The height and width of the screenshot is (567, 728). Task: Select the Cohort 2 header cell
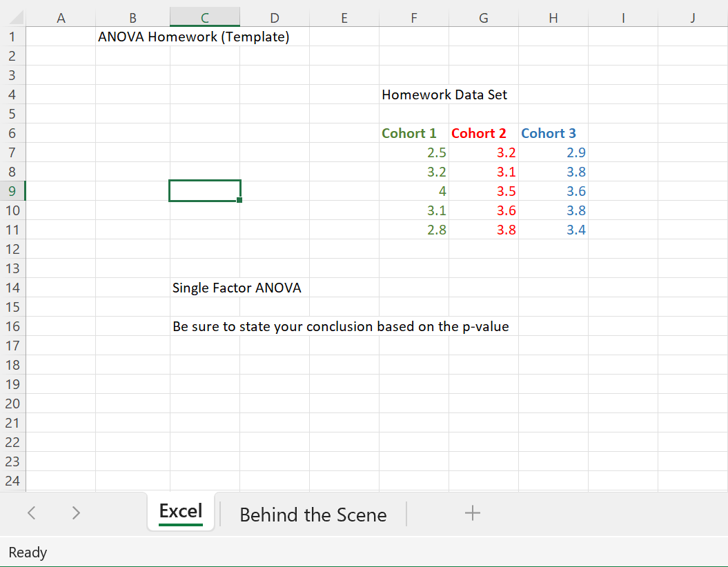pos(483,133)
